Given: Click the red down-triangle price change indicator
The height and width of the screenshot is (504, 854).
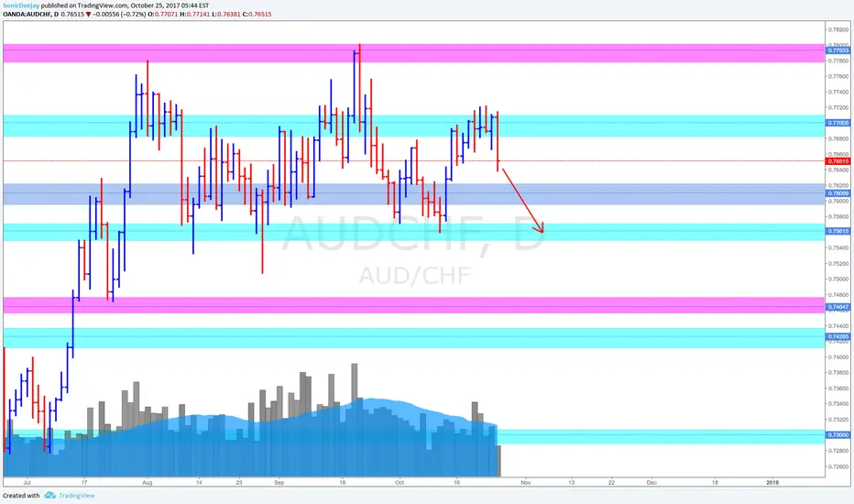Looking at the screenshot, I should tap(88, 14).
